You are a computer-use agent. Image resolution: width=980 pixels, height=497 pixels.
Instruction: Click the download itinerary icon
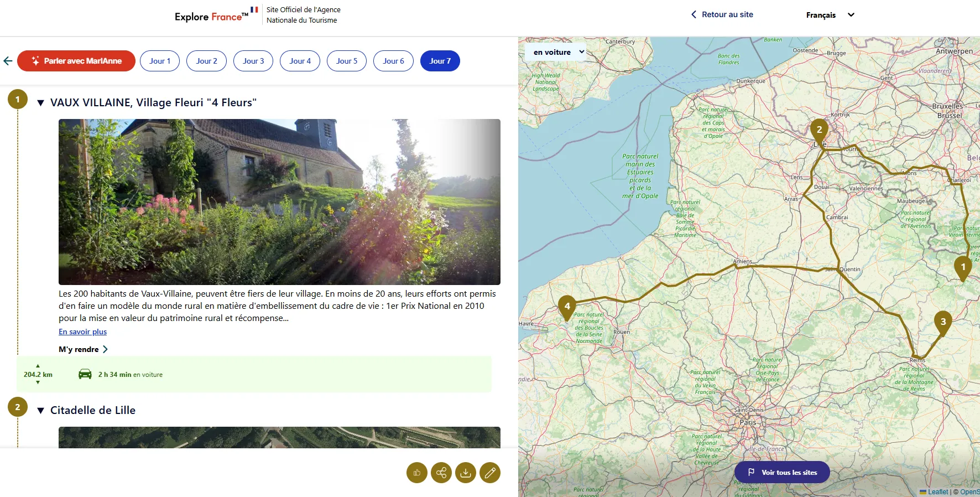(466, 473)
